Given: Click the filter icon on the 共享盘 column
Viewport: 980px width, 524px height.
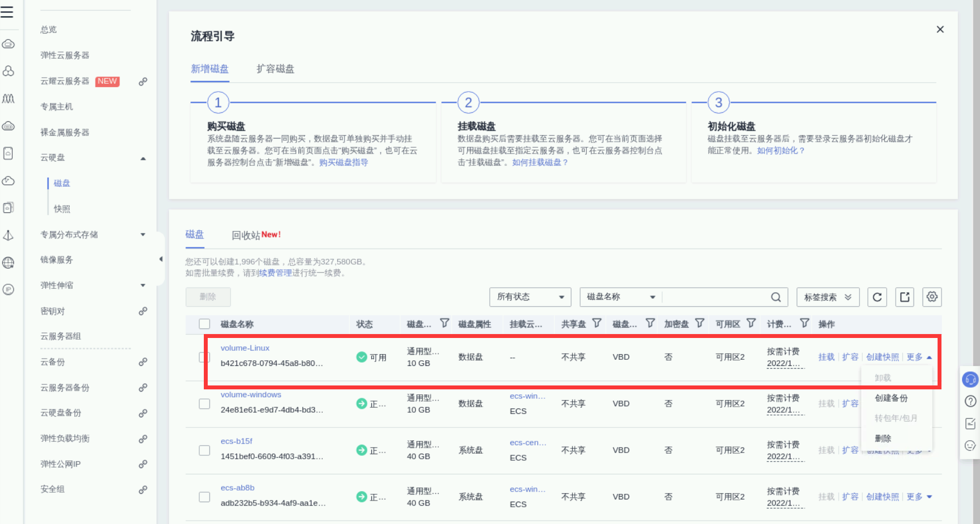Looking at the screenshot, I should 597,323.
